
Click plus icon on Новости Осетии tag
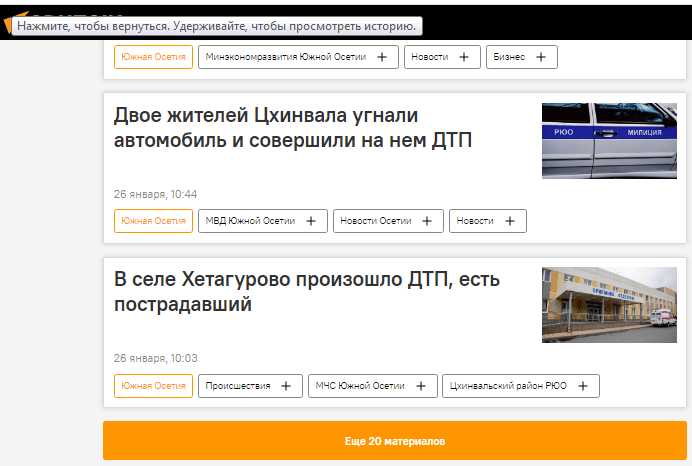click(x=427, y=221)
